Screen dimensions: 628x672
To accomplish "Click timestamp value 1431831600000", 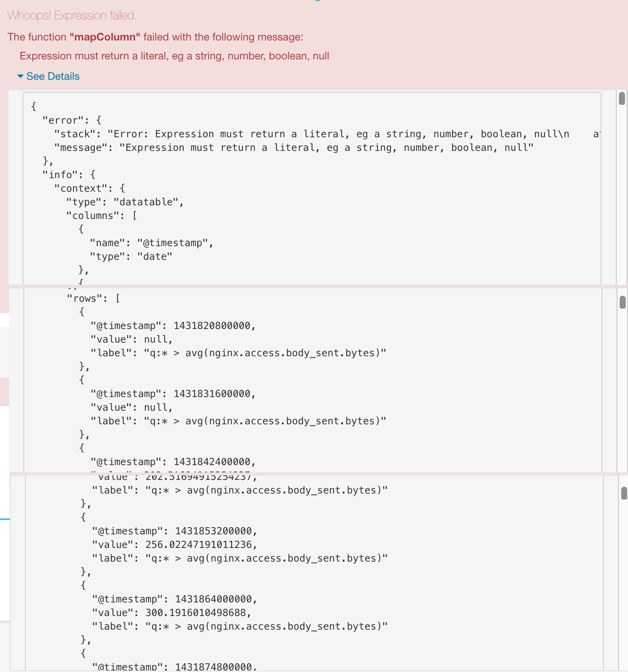I will (212, 394).
